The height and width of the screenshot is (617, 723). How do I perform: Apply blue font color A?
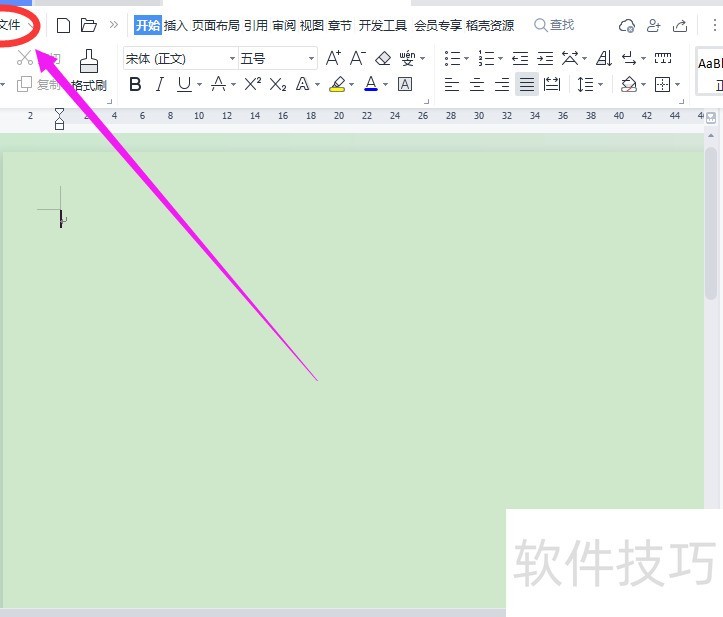click(x=371, y=84)
